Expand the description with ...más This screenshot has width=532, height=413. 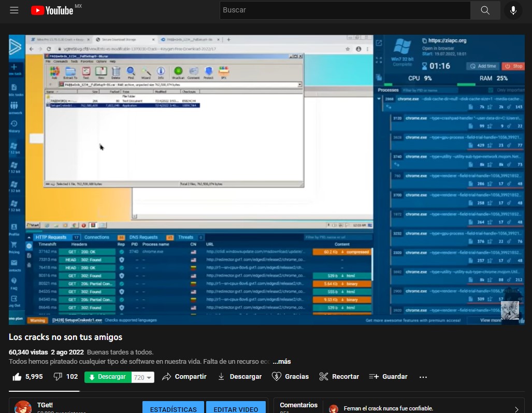pyautogui.click(x=282, y=361)
